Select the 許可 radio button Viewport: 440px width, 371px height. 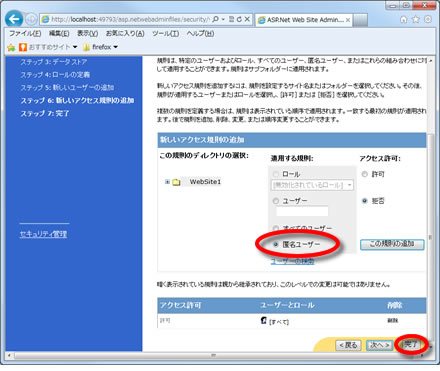[x=365, y=174]
